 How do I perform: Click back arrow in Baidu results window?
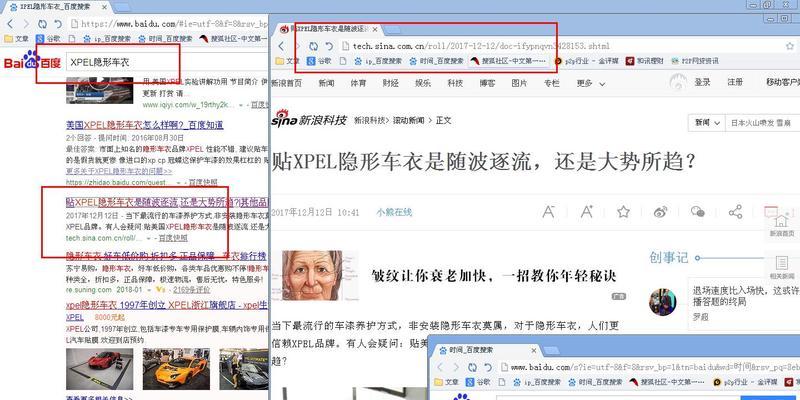[10, 24]
